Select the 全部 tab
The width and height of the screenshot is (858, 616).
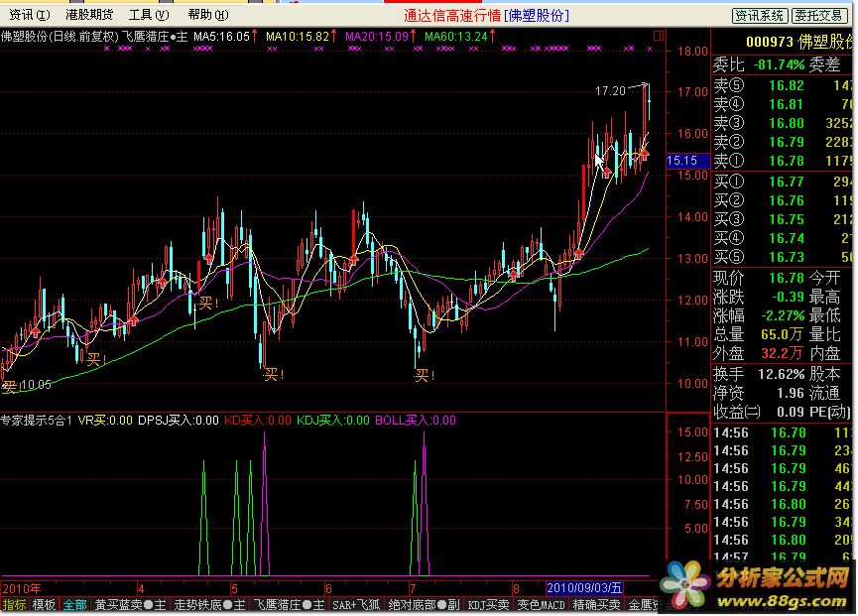pyautogui.click(x=75, y=604)
